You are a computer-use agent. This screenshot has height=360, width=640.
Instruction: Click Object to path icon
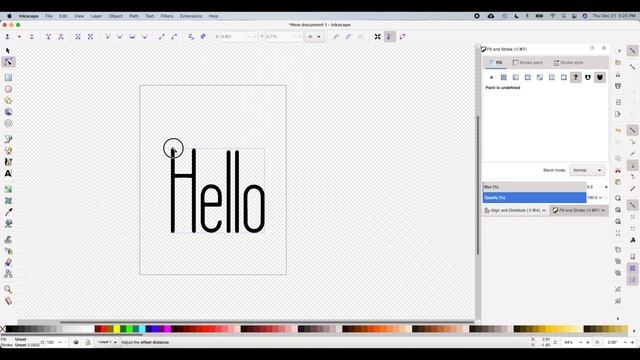click(191, 37)
